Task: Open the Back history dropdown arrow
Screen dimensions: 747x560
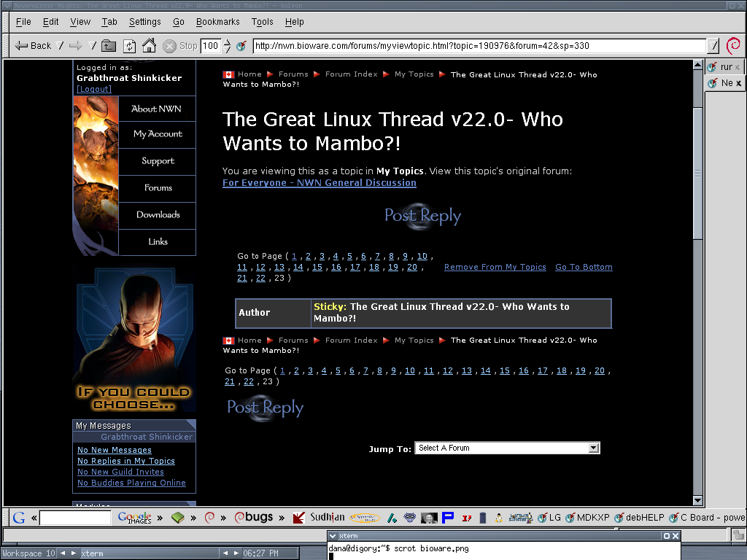Action: tap(60, 46)
